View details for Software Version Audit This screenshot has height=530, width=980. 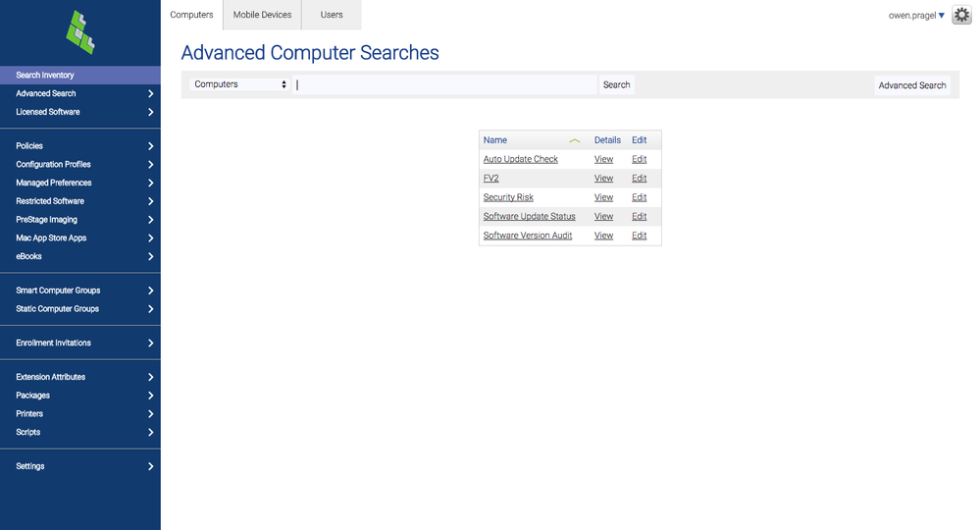603,236
